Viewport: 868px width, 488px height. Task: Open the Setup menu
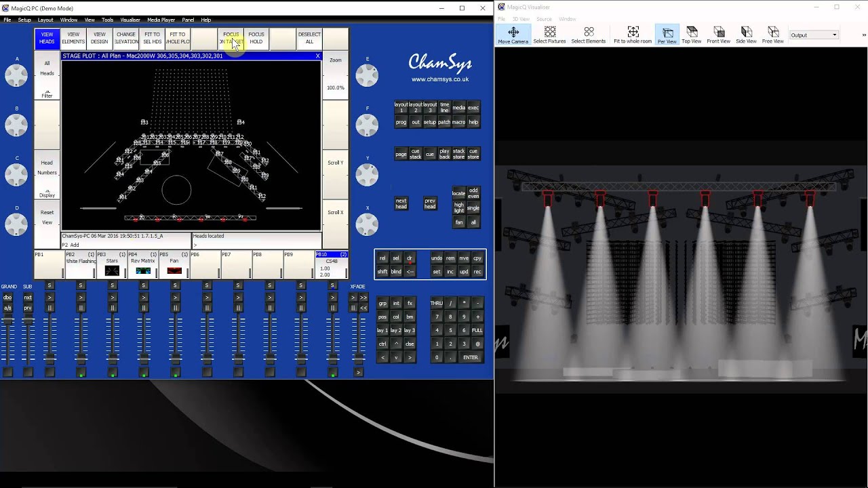(x=24, y=20)
